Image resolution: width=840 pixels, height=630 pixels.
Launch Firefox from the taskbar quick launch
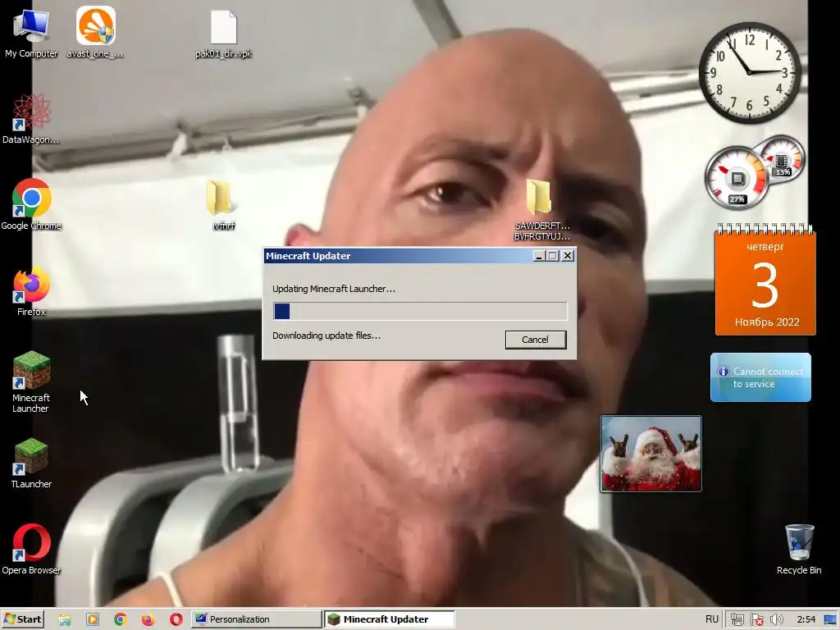click(x=148, y=620)
